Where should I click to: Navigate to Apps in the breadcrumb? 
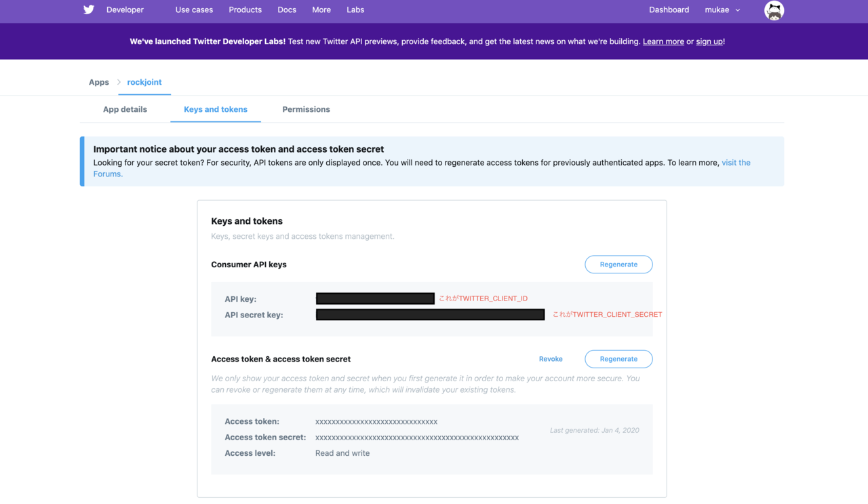tap(99, 82)
